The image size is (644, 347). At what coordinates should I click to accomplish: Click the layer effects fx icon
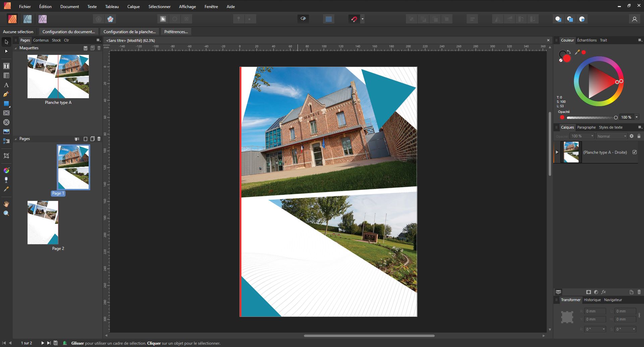point(604,292)
